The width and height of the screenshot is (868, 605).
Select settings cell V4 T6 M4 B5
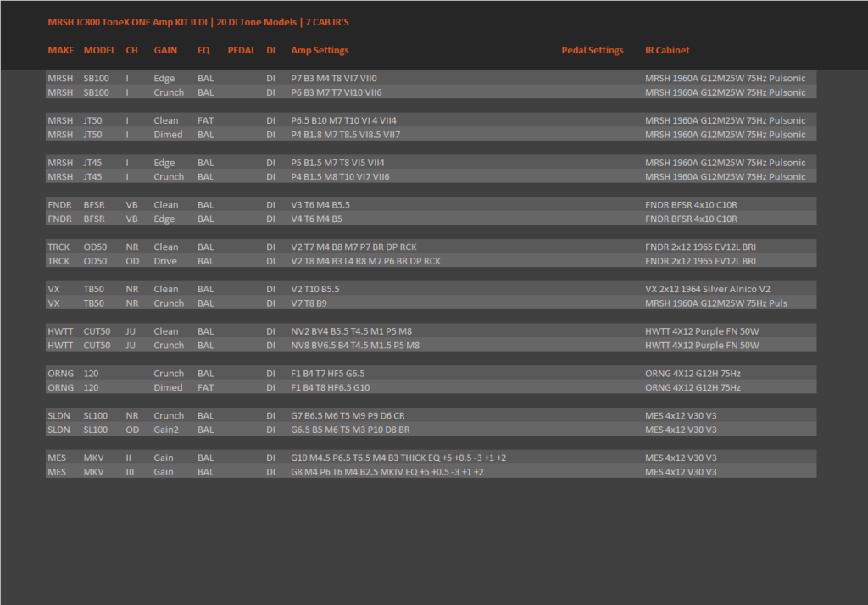(317, 219)
